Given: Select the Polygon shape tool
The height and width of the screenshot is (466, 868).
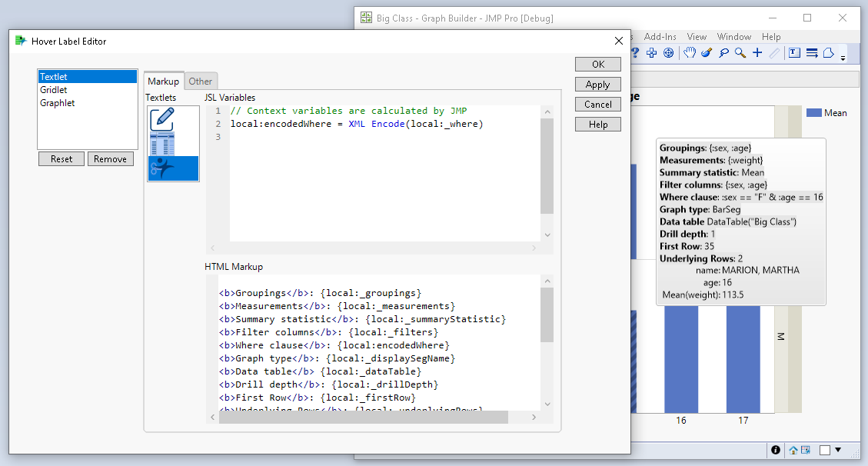Looking at the screenshot, I should [x=828, y=53].
